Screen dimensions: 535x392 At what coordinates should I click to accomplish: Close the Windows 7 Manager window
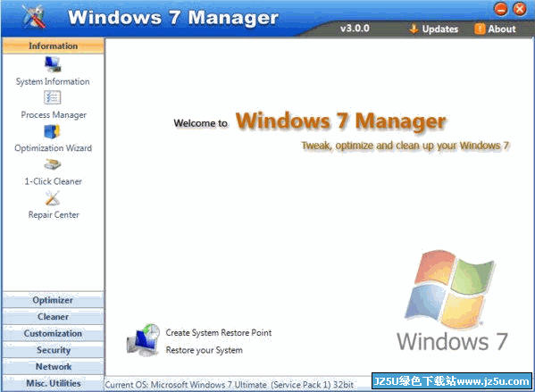click(x=520, y=9)
